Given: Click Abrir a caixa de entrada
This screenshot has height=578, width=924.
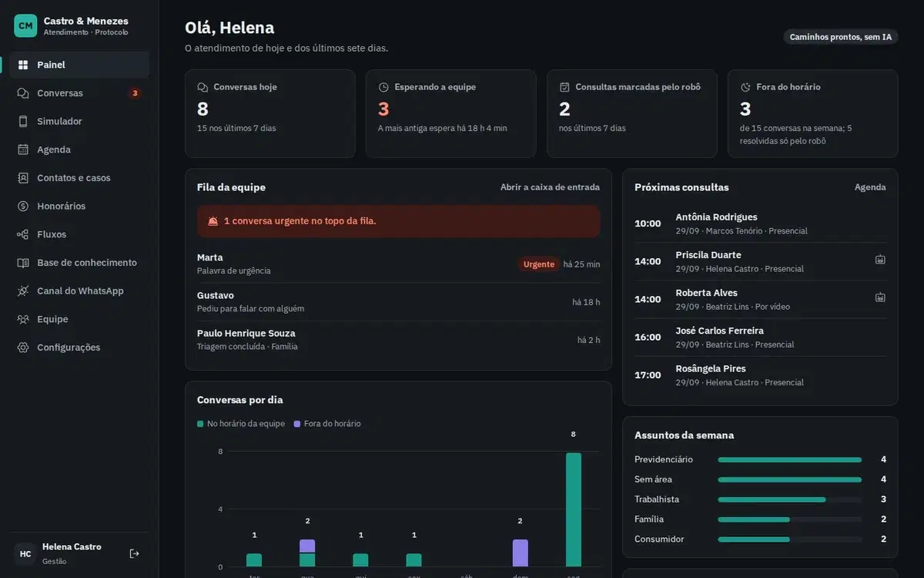Looking at the screenshot, I should point(550,187).
